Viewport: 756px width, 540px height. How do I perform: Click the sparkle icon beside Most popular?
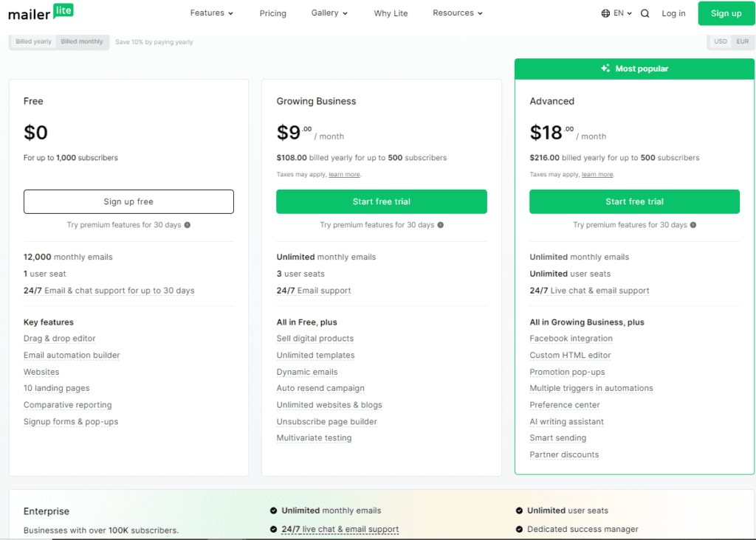(x=605, y=69)
